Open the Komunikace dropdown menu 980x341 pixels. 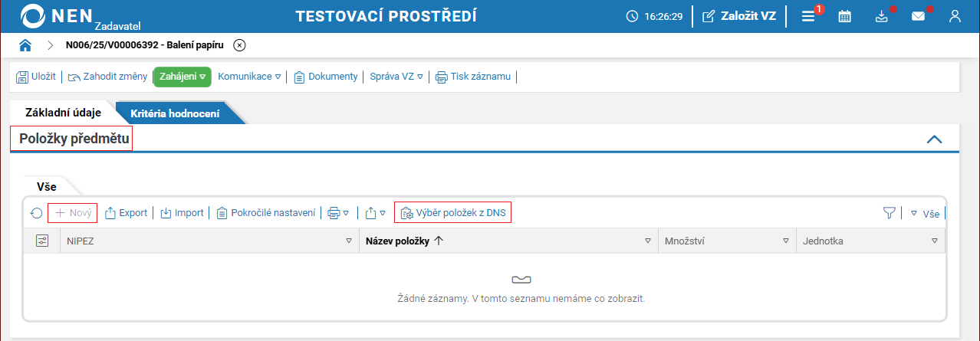249,77
